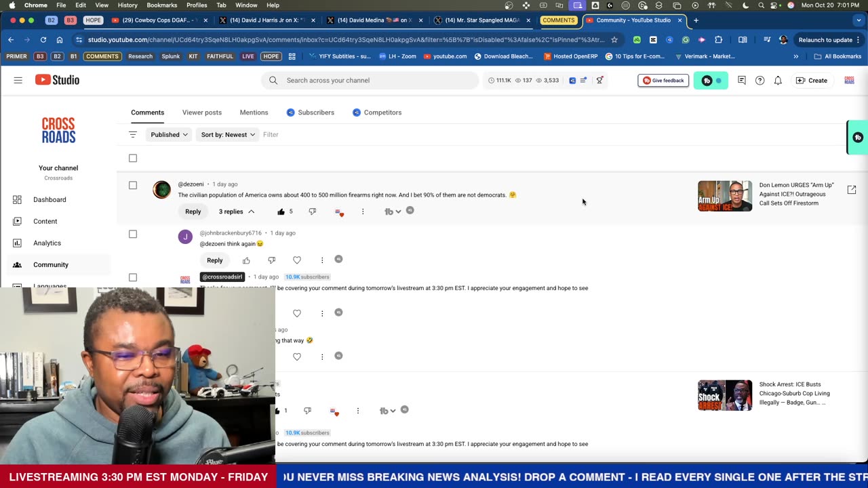868x488 pixels.
Task: Open the Content sidebar icon
Action: pos(17,221)
